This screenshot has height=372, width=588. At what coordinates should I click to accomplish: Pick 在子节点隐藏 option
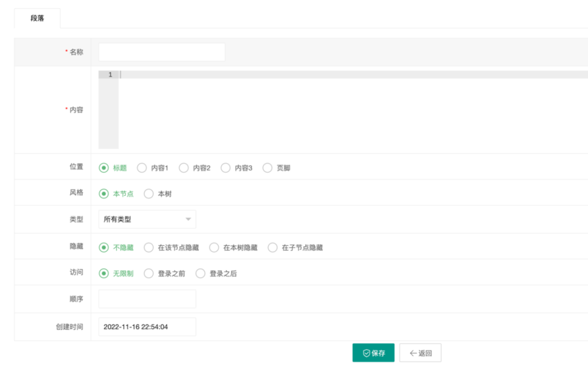pos(272,248)
